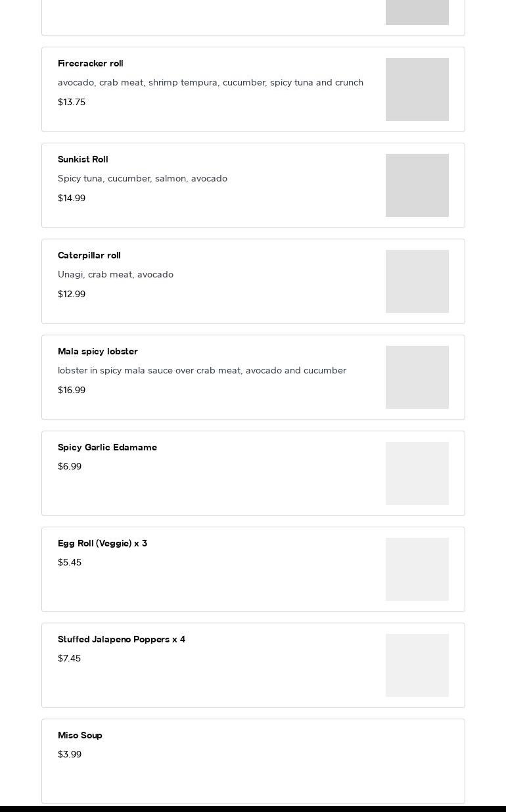Select the "Caterpillar roll" title
Image resolution: width=506 pixels, height=812 pixels.
89,256
